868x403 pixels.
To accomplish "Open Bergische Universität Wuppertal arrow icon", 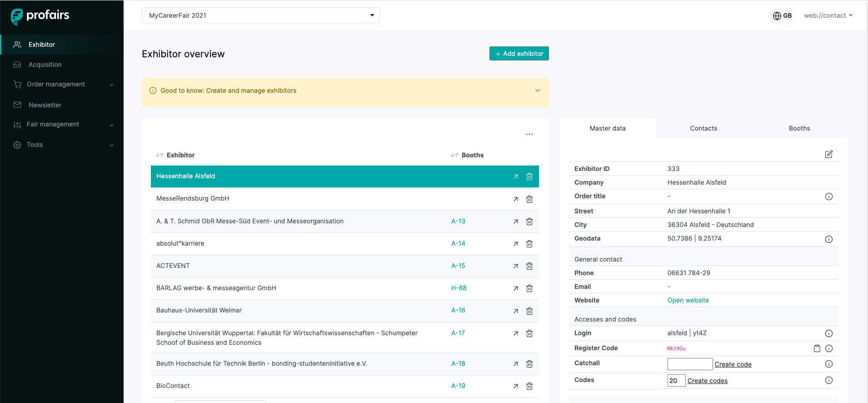I will (x=516, y=333).
